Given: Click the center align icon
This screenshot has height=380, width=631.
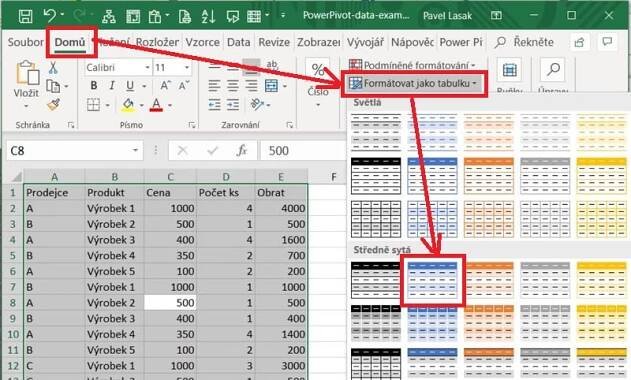Looking at the screenshot, I should [233, 85].
